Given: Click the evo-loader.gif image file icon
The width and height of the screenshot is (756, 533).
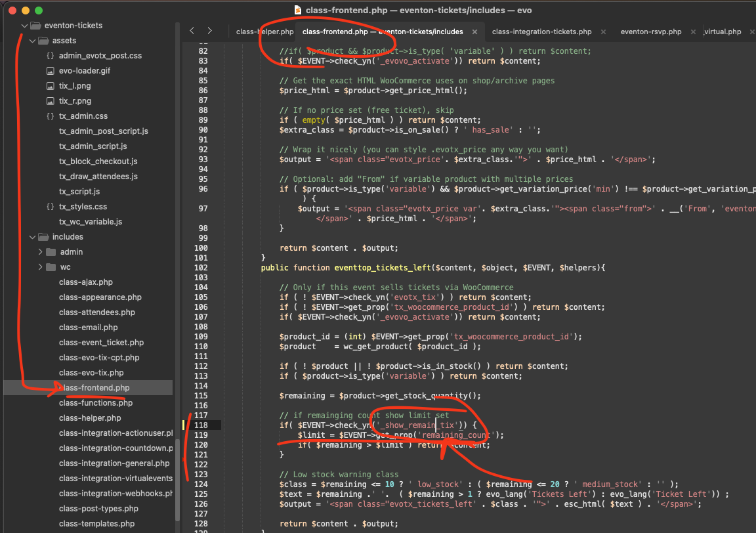Looking at the screenshot, I should pyautogui.click(x=50, y=71).
